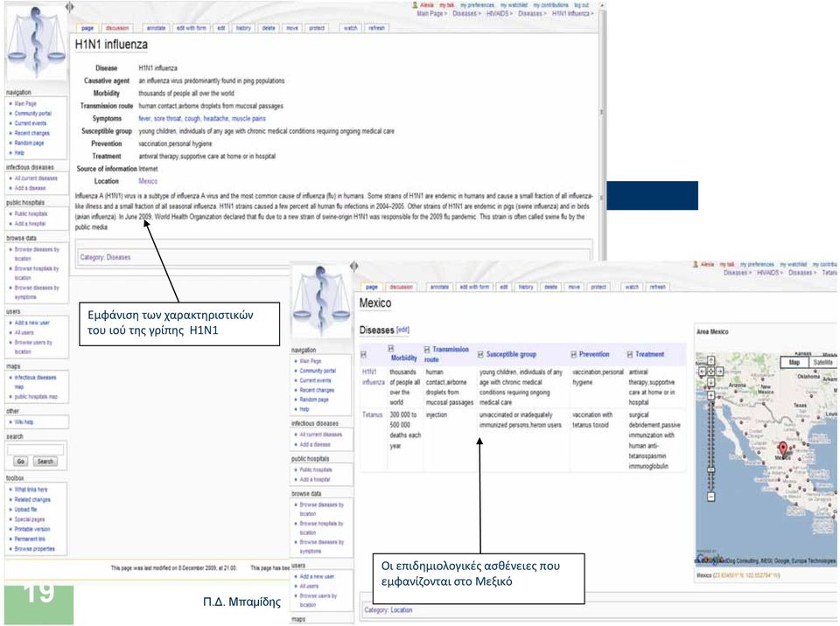The height and width of the screenshot is (626, 840).
Task: Click the map re-center button between the arrows
Action: 710,371
